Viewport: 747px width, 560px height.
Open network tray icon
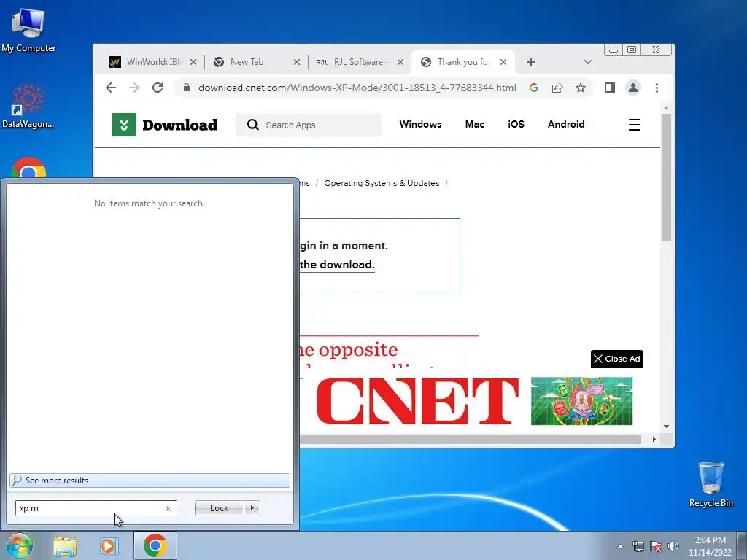(638, 546)
